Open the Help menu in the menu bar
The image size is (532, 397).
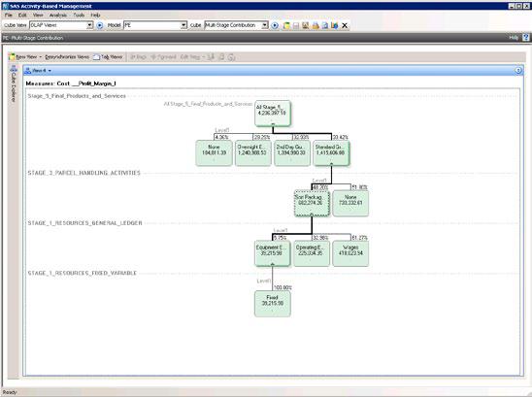(95, 16)
